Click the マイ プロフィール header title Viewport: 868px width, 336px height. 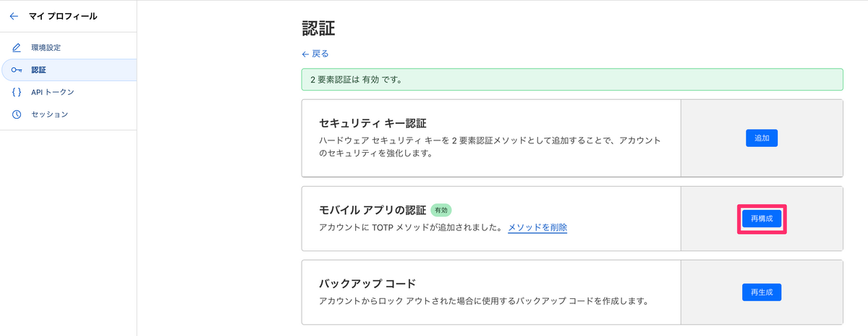63,16
